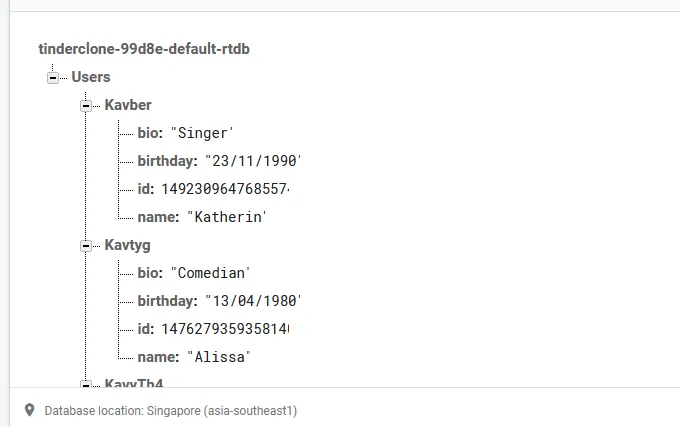This screenshot has width=680, height=427.
Task: Select the Users key label
Action: tap(91, 77)
